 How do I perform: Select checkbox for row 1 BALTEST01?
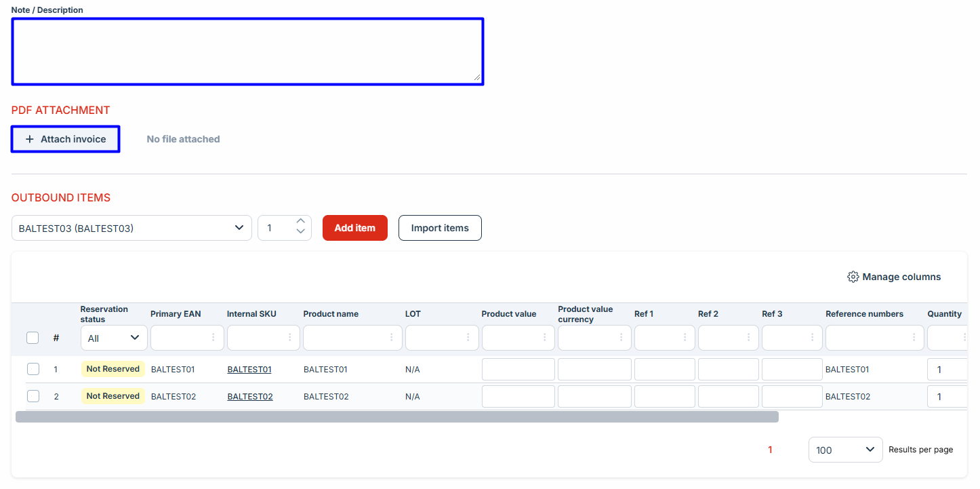tap(33, 369)
